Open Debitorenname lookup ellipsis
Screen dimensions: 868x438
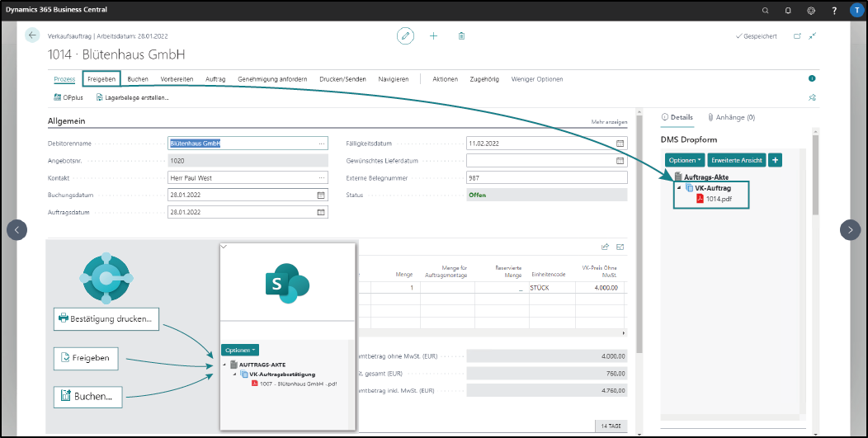pyautogui.click(x=322, y=144)
